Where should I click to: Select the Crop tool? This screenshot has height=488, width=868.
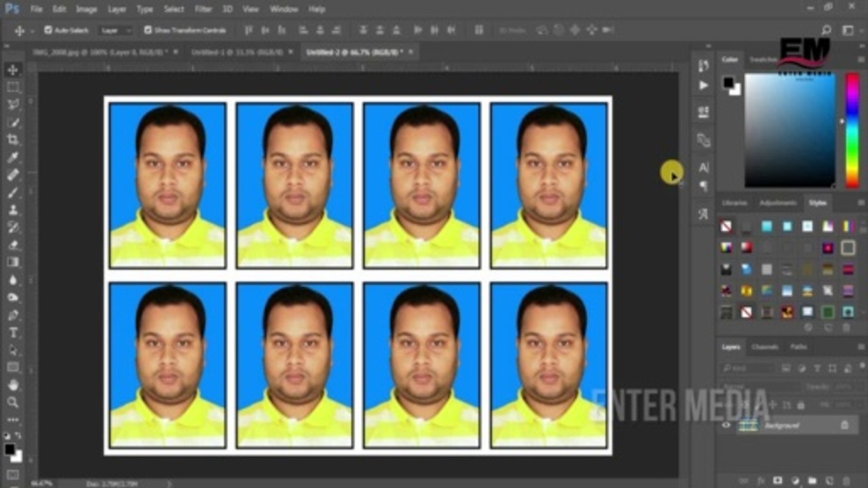pos(13,140)
